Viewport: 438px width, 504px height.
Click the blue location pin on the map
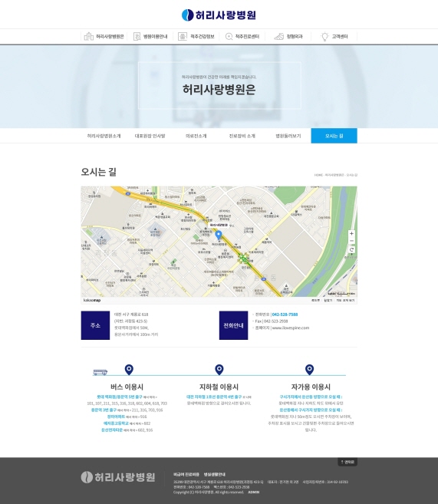(x=218, y=236)
